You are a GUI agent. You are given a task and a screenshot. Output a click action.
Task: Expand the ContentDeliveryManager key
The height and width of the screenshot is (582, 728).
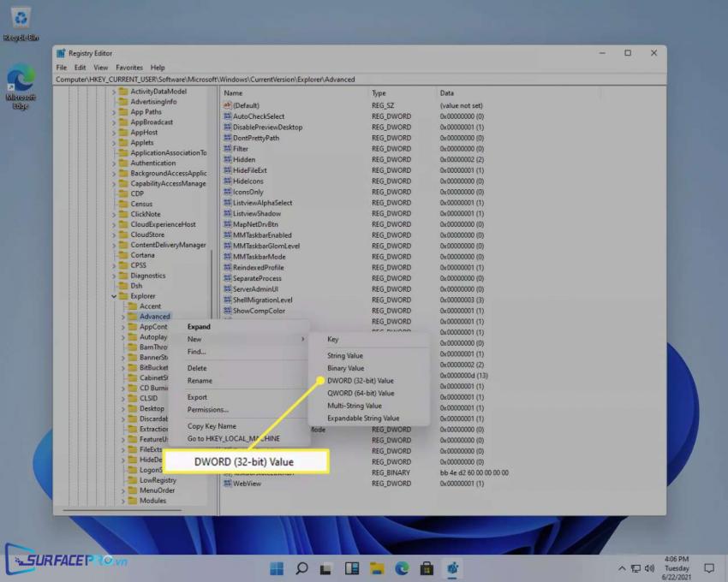[x=114, y=245]
